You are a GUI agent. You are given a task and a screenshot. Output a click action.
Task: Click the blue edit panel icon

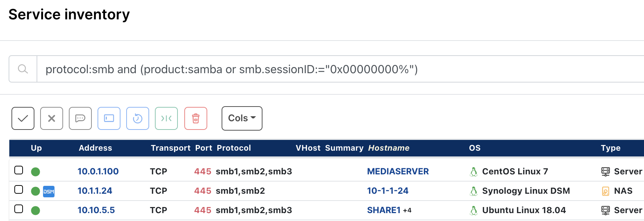coord(109,118)
